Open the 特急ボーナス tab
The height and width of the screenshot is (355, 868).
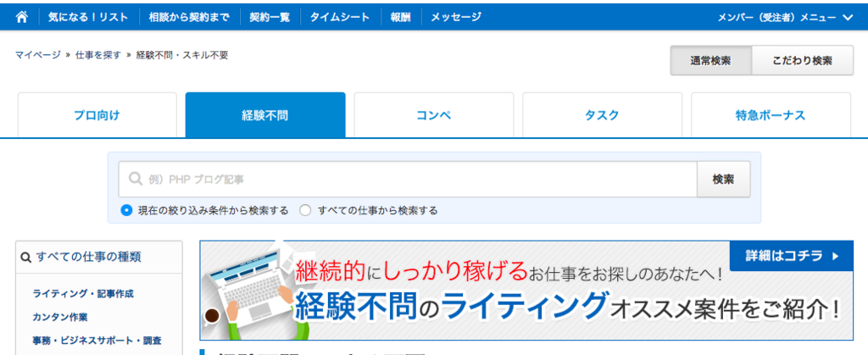pyautogui.click(x=771, y=115)
